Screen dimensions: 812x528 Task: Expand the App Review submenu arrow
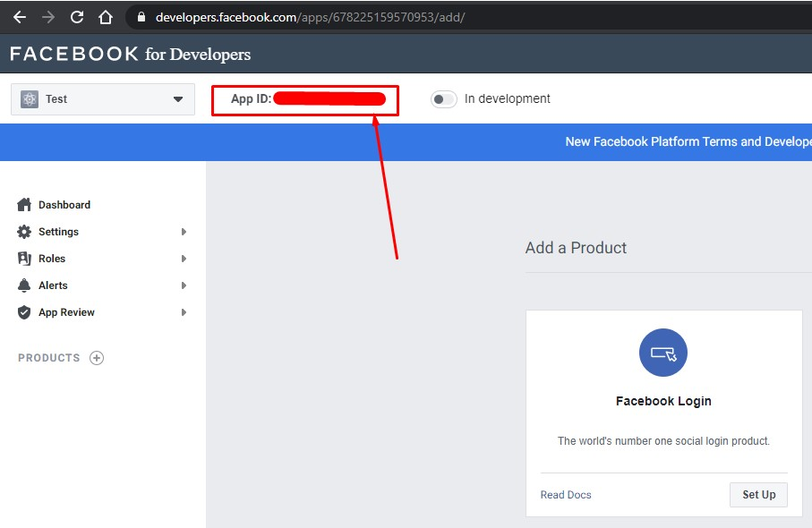(x=184, y=312)
